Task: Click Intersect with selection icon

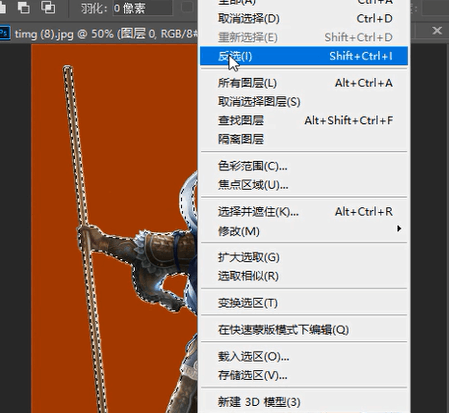Action: [x=48, y=7]
